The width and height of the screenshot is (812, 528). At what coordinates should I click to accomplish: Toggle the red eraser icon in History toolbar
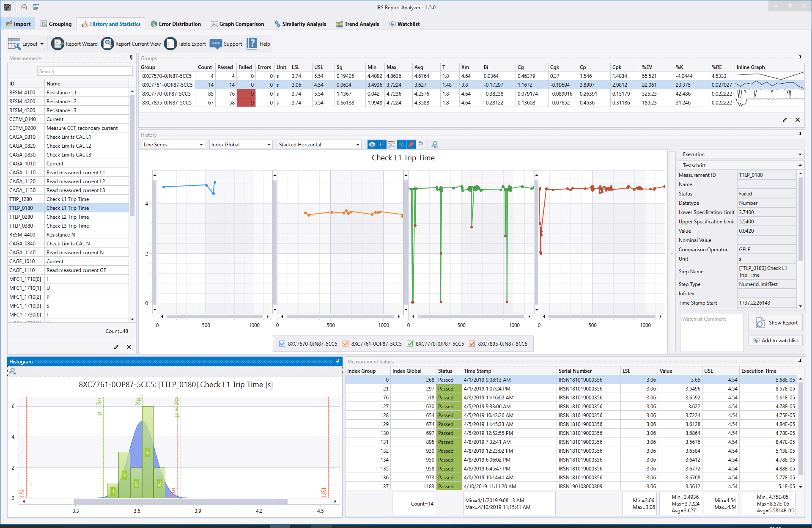pos(411,144)
